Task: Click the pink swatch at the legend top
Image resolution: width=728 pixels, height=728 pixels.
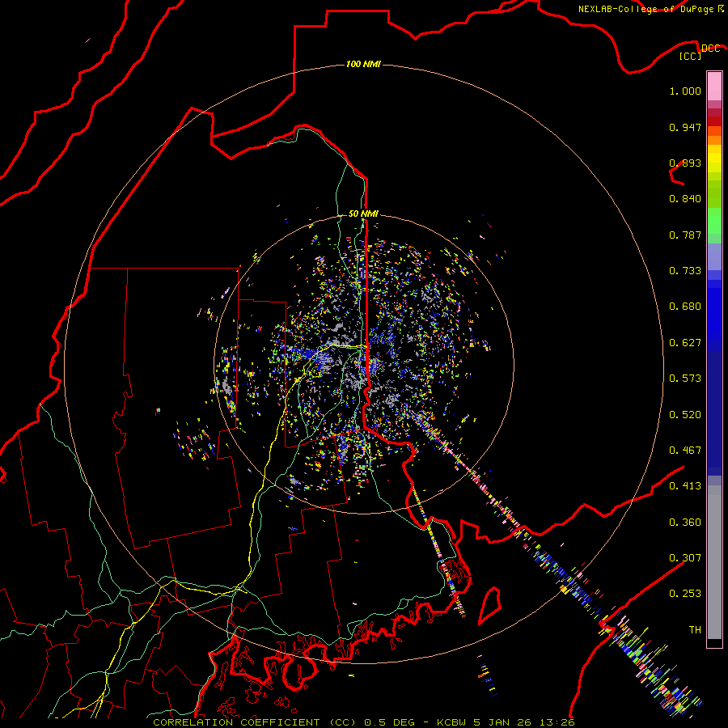Action: [714, 87]
